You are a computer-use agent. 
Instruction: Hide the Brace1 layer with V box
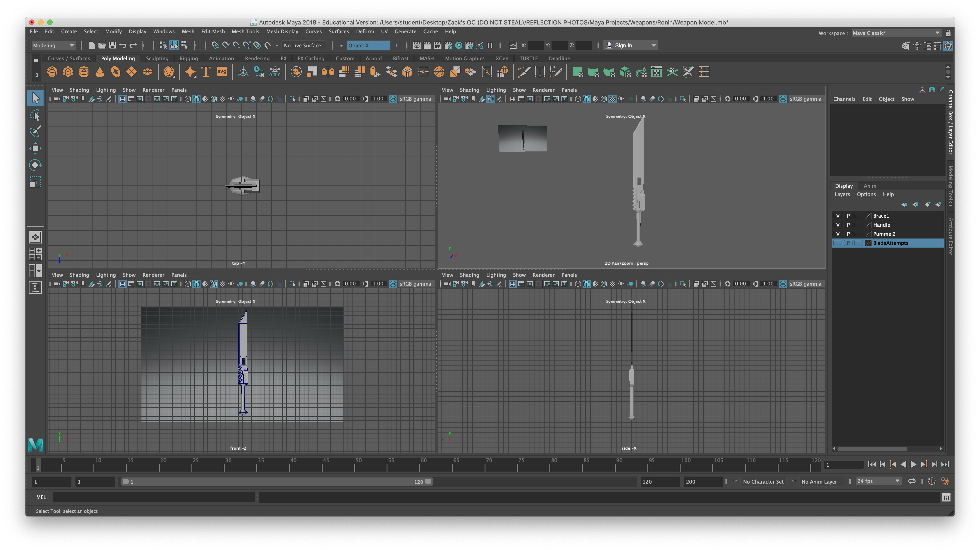[837, 216]
